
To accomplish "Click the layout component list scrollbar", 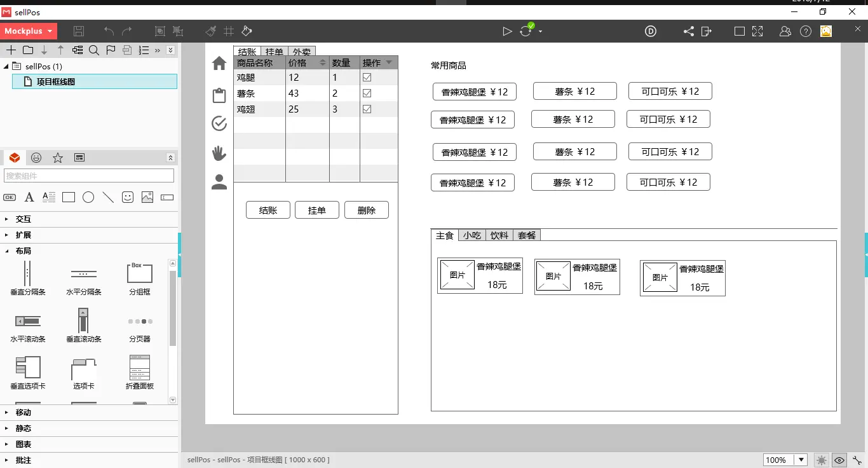I will 173,308.
